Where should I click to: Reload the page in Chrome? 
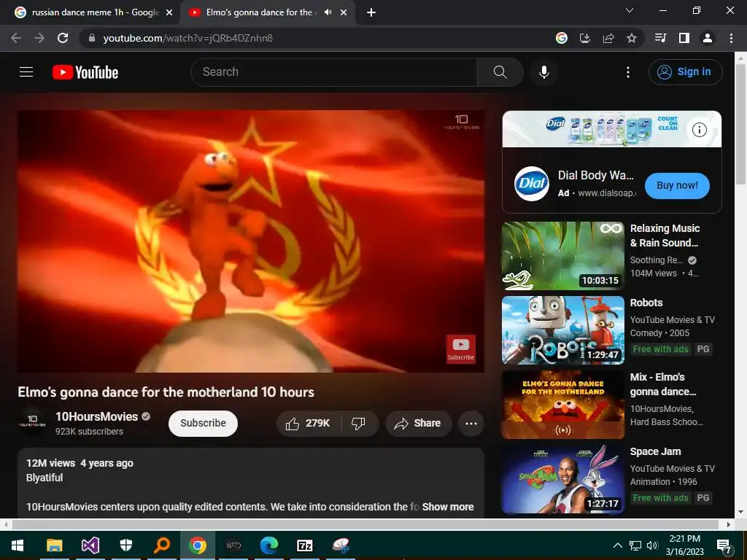(63, 38)
